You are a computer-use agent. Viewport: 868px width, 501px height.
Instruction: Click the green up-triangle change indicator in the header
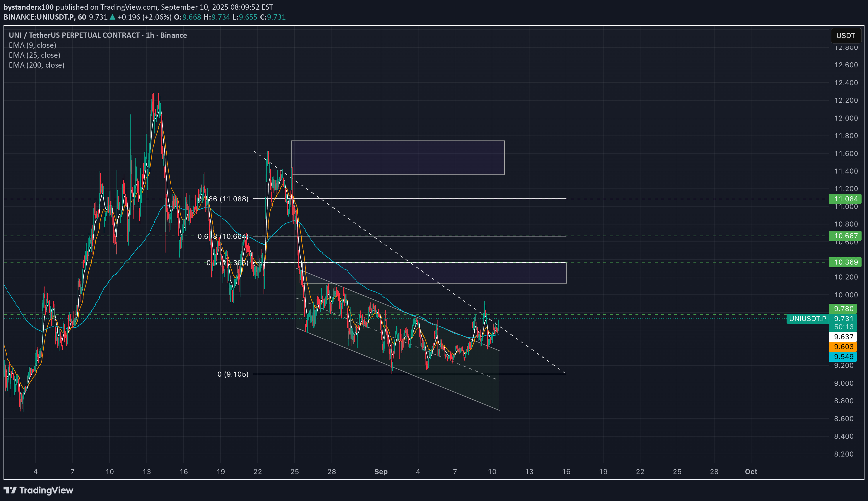click(112, 17)
